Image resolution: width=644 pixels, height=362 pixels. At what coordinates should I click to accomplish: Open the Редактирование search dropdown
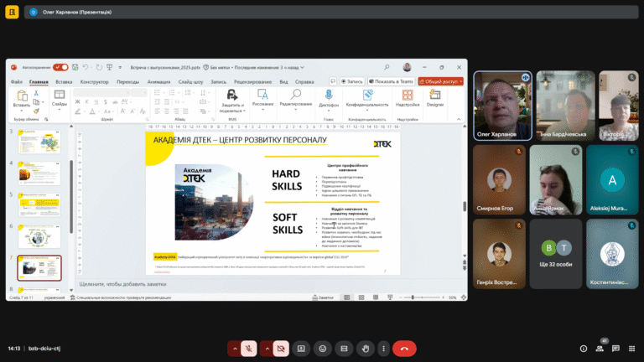pyautogui.click(x=296, y=99)
